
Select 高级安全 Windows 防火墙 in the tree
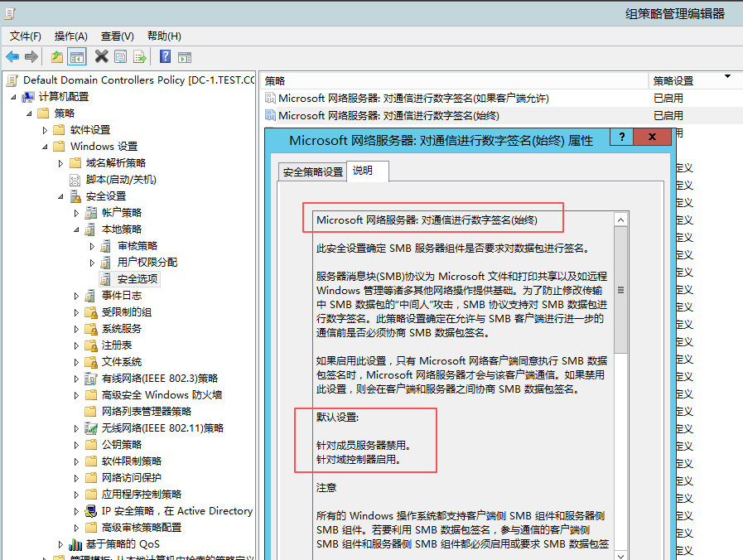pos(162,395)
